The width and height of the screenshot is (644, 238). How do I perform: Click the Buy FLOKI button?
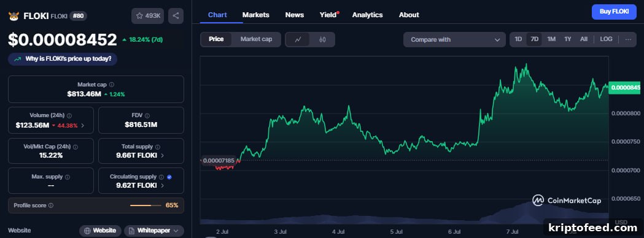(x=614, y=12)
